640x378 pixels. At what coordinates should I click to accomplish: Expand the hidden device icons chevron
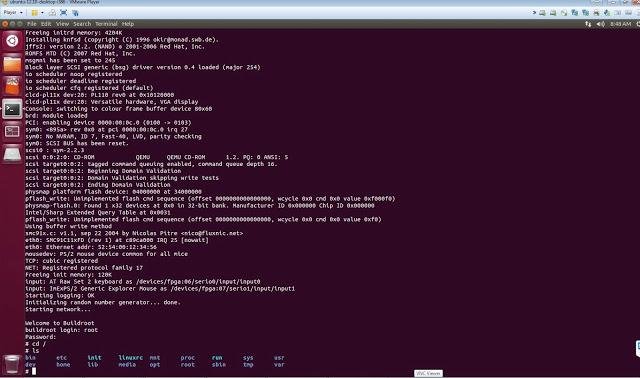coord(534,13)
